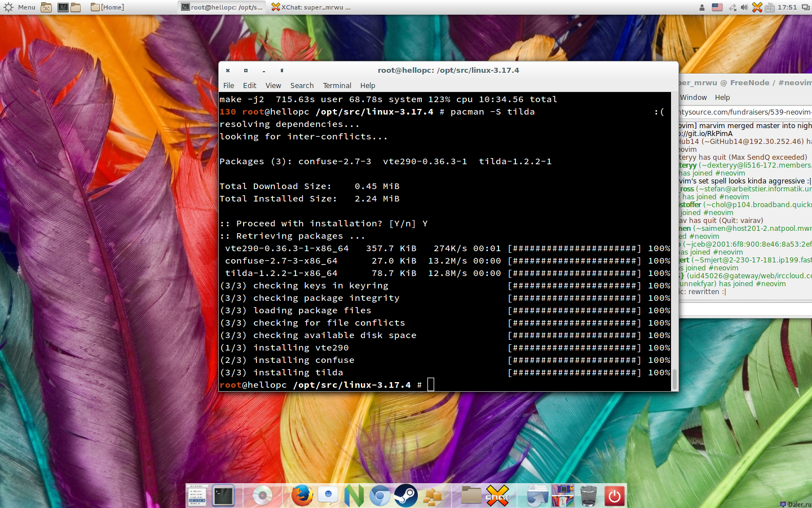Click the XChat message input box
Screen dimensions: 812x508
[x=745, y=310]
